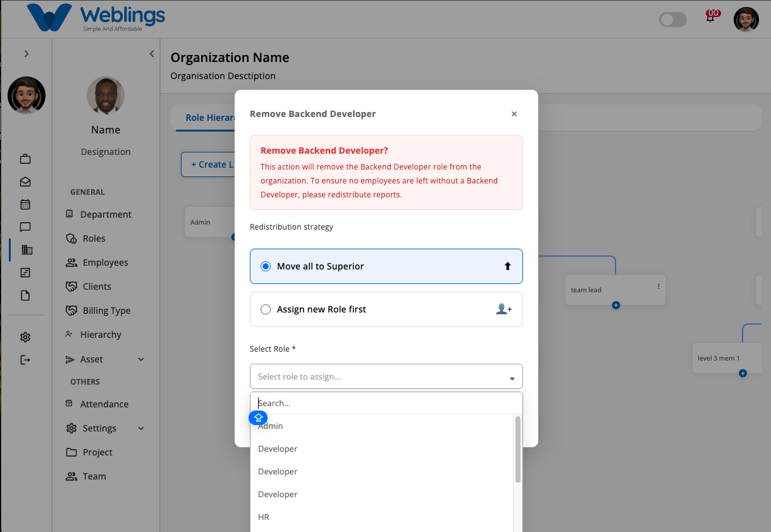Pick Admin from the role list
The image size is (771, 532).
(383, 426)
